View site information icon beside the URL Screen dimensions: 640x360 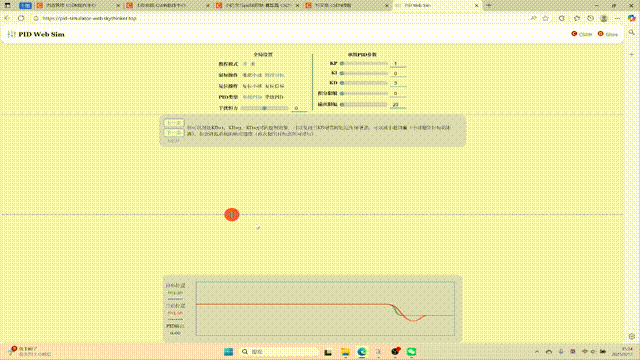click(36, 18)
